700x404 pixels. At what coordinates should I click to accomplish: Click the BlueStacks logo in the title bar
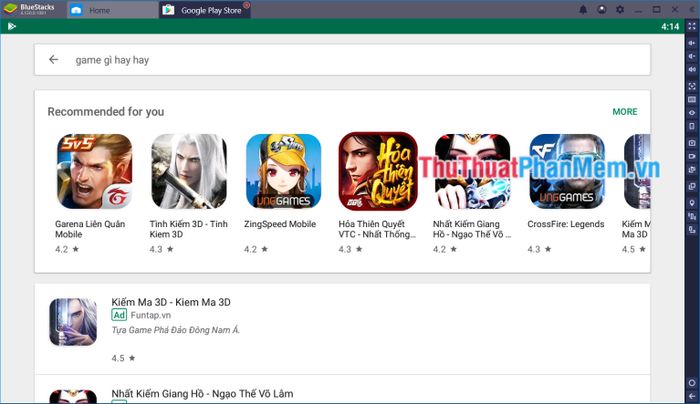(x=10, y=8)
